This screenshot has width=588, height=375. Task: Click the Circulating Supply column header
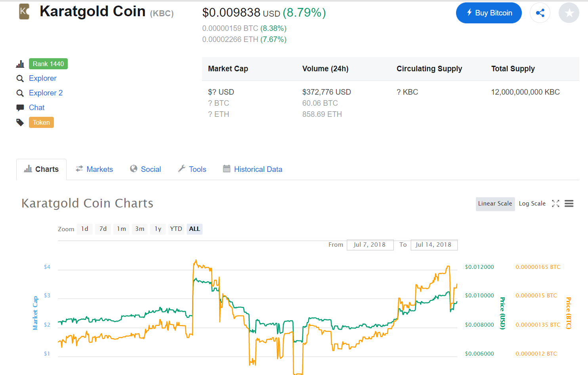(429, 69)
